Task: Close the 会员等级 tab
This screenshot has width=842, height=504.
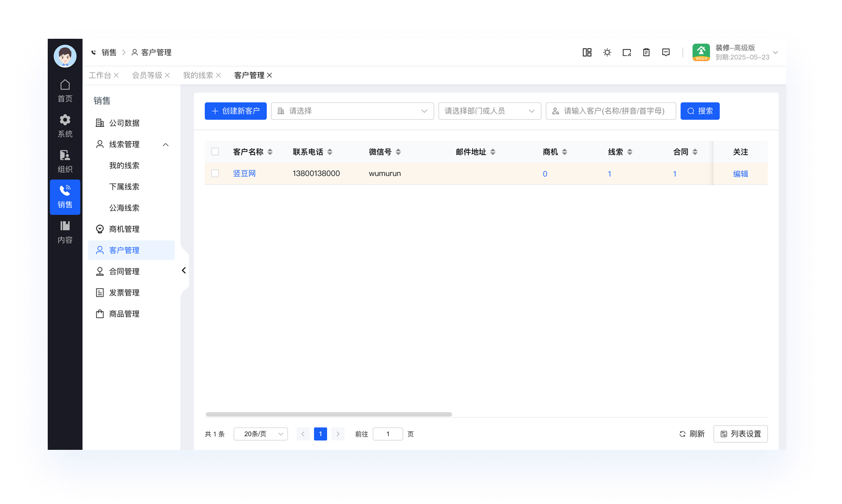Action: pyautogui.click(x=168, y=75)
